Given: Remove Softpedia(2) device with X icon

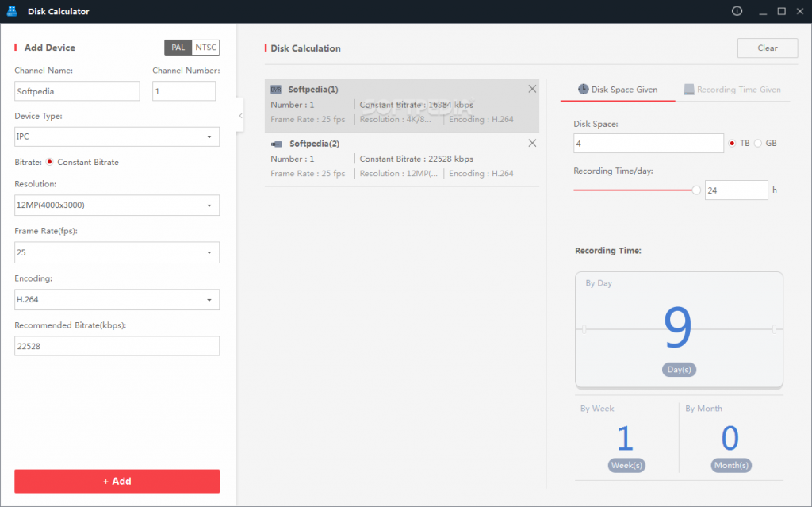Looking at the screenshot, I should point(532,143).
